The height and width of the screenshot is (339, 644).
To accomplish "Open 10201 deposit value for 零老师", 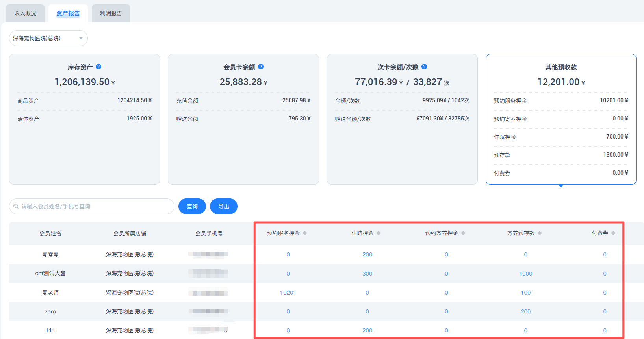I will (288, 293).
